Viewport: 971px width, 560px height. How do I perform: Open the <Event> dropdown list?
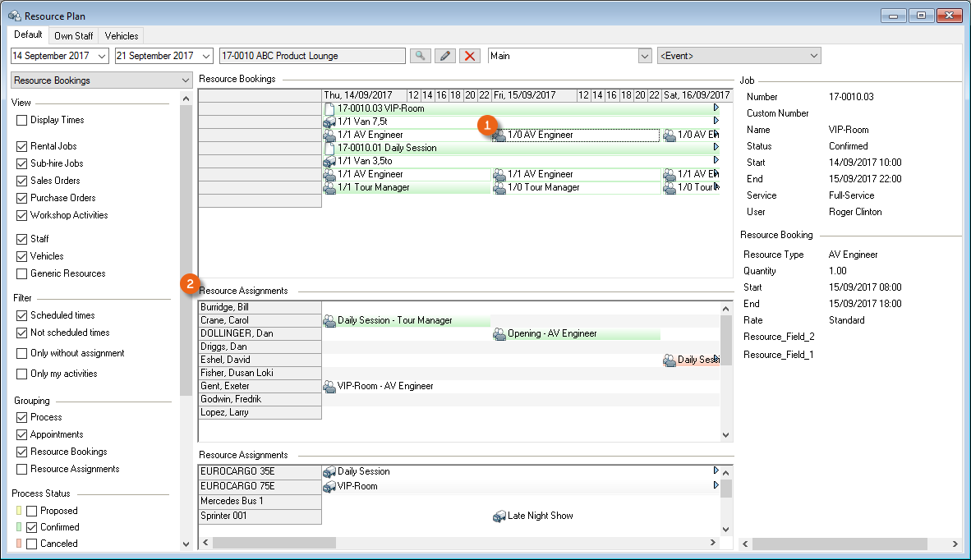coord(813,56)
